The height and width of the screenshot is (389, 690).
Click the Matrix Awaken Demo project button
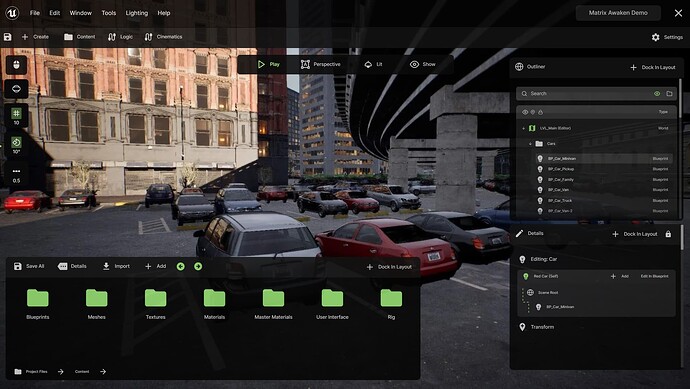pyautogui.click(x=618, y=13)
